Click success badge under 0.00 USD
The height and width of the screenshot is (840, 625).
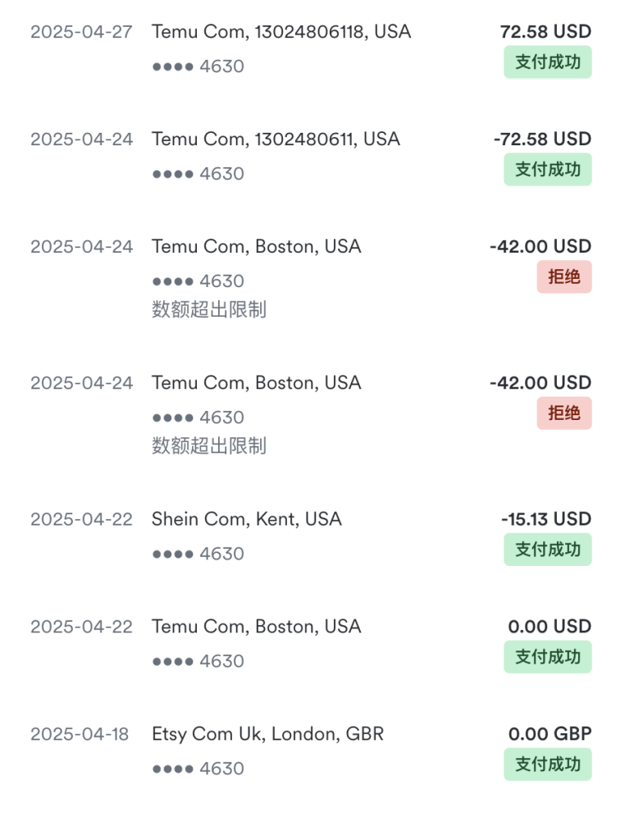(547, 657)
